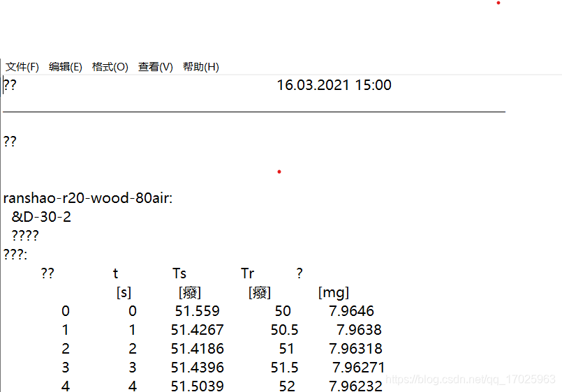The image size is (562, 392).
Task: Click the ???: line above the table
Action: pos(15,255)
